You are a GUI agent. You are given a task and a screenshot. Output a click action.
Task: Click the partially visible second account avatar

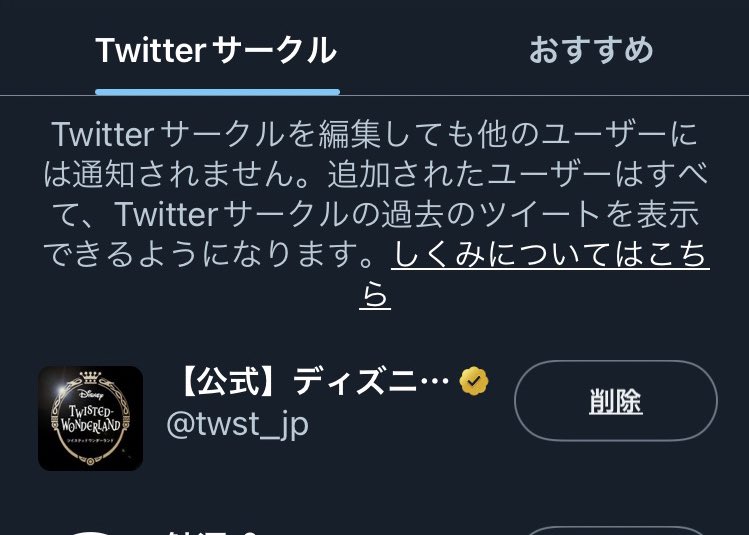90,532
